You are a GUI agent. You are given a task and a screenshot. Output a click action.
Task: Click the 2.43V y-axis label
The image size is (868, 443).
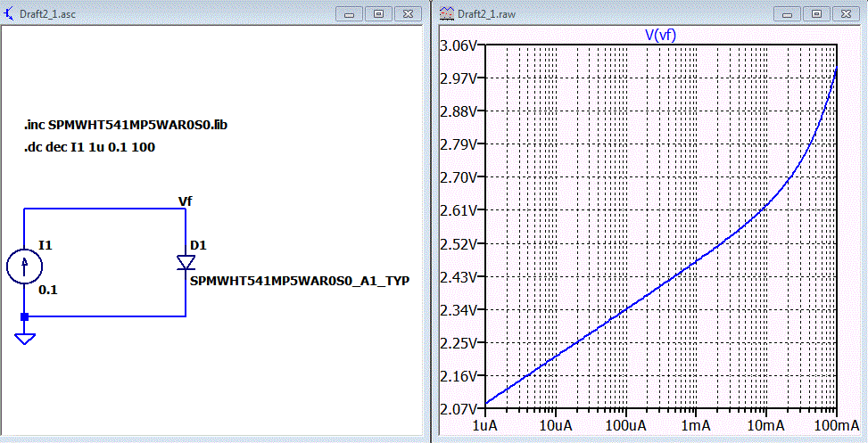[457, 276]
